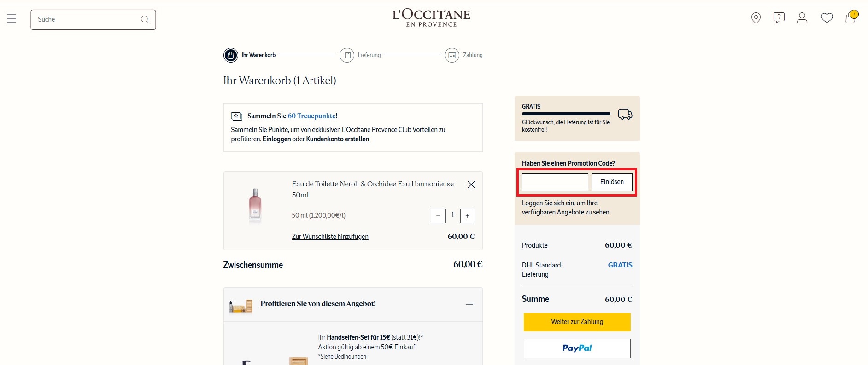The width and height of the screenshot is (868, 365).
Task: Open the store locator pin icon
Action: pos(756,18)
